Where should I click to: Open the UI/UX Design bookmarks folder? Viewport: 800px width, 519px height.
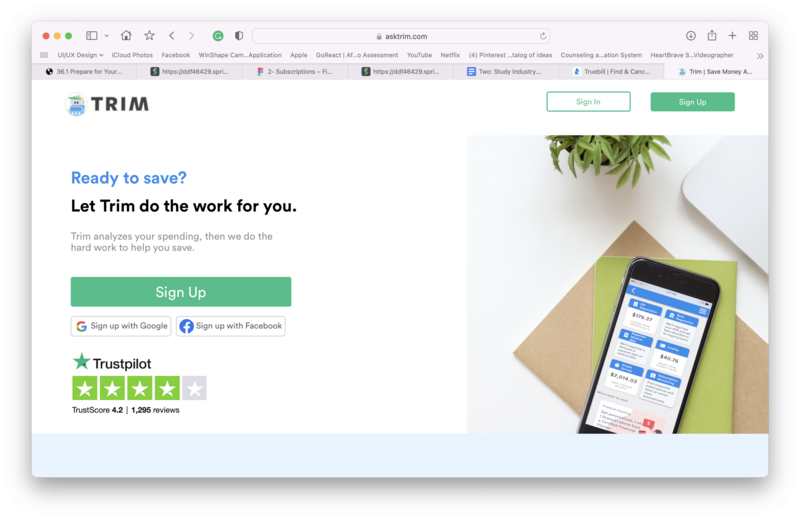(x=80, y=55)
